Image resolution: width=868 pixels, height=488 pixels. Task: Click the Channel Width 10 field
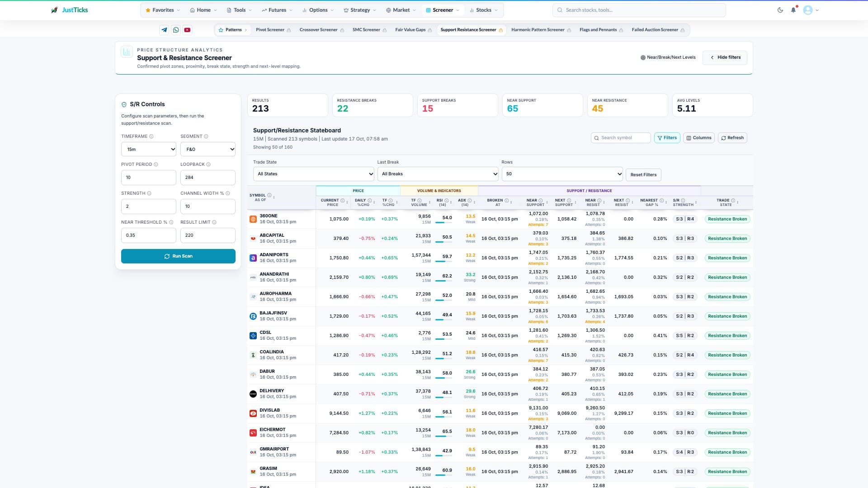tap(208, 206)
